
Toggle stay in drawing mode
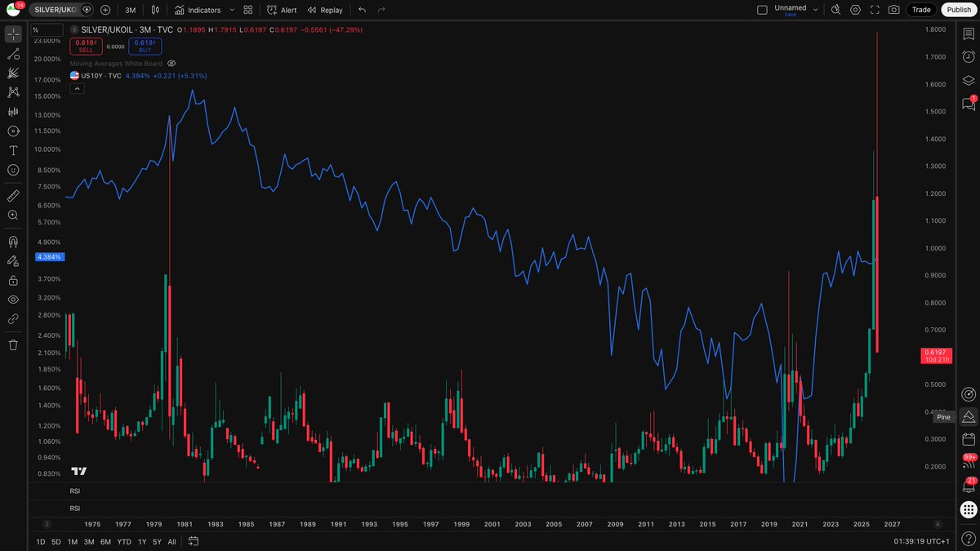(x=13, y=261)
